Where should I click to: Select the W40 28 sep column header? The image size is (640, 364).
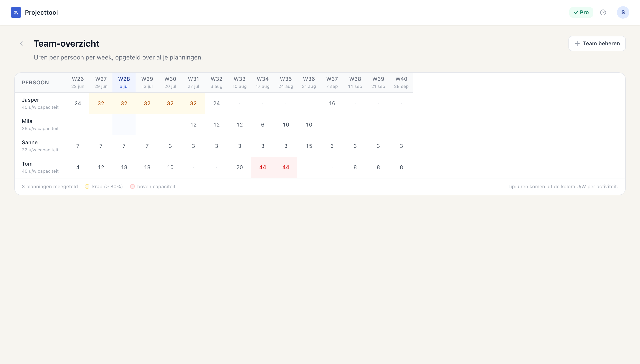(x=401, y=83)
